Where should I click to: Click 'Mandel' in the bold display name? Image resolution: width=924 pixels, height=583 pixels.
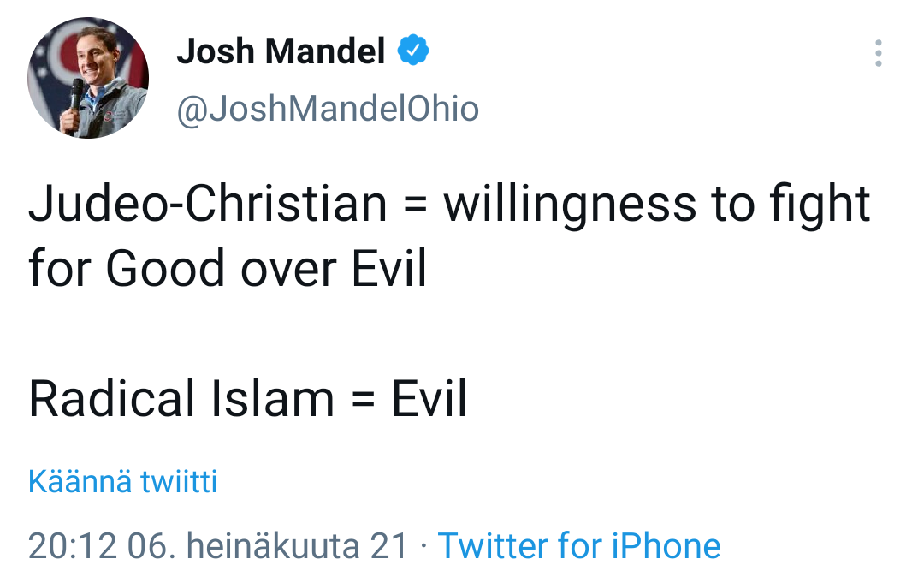[325, 51]
